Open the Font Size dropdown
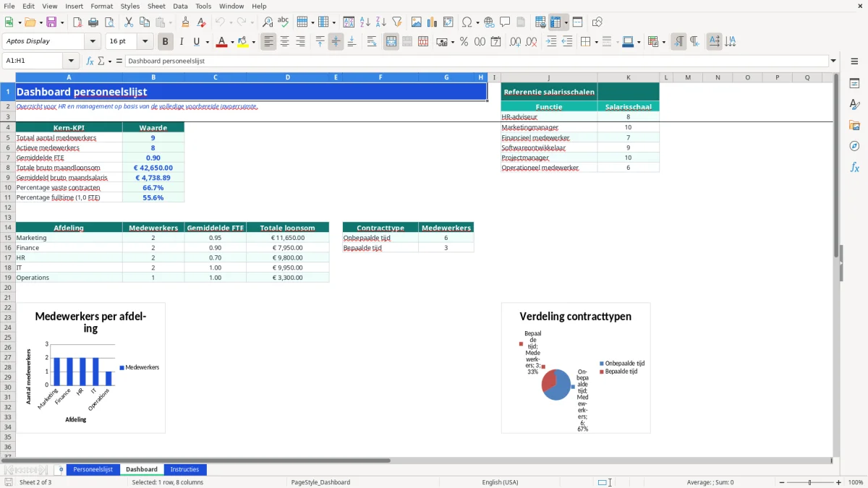The image size is (868, 488). (x=145, y=42)
